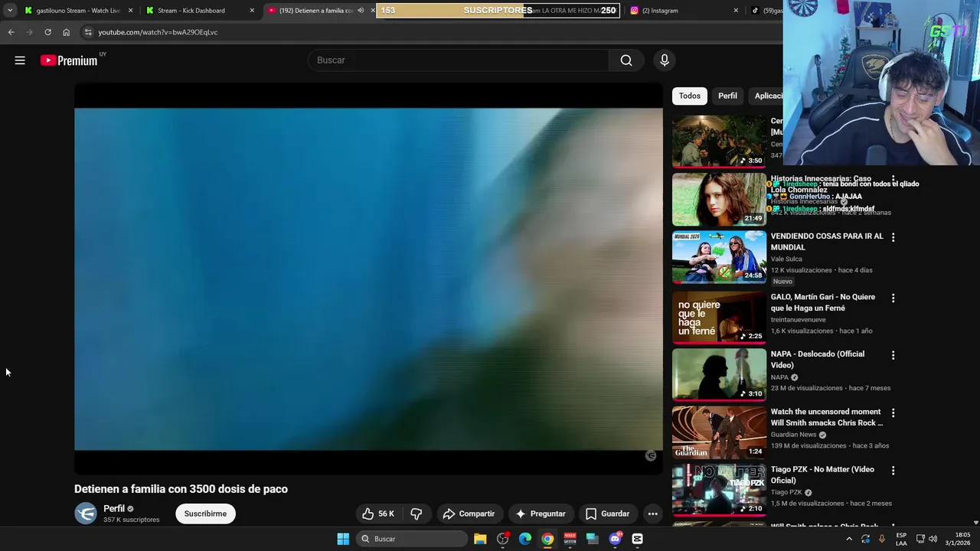This screenshot has width=980, height=551.
Task: Open Google Chrome taskbar icon
Action: pos(547,539)
